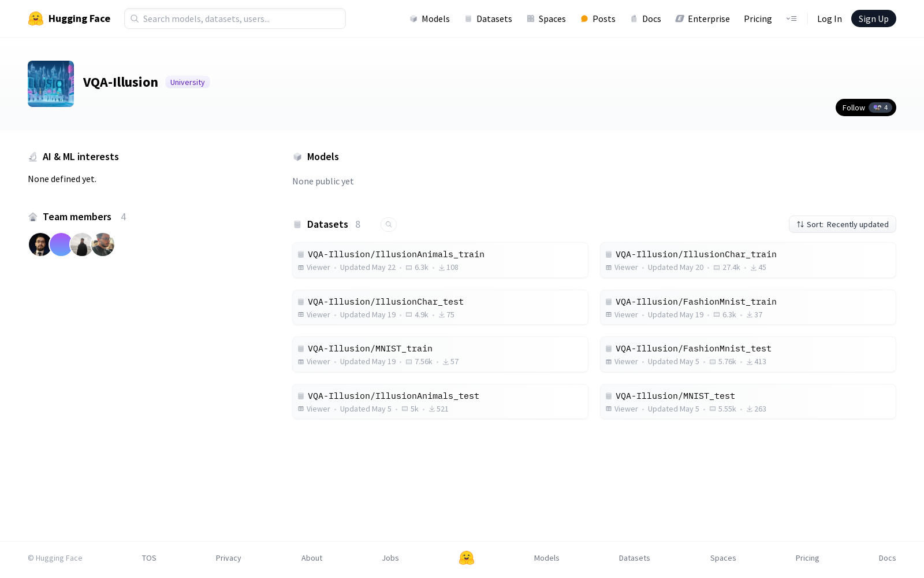The image size is (924, 578).
Task: Open Posts in top navigation
Action: tap(598, 18)
